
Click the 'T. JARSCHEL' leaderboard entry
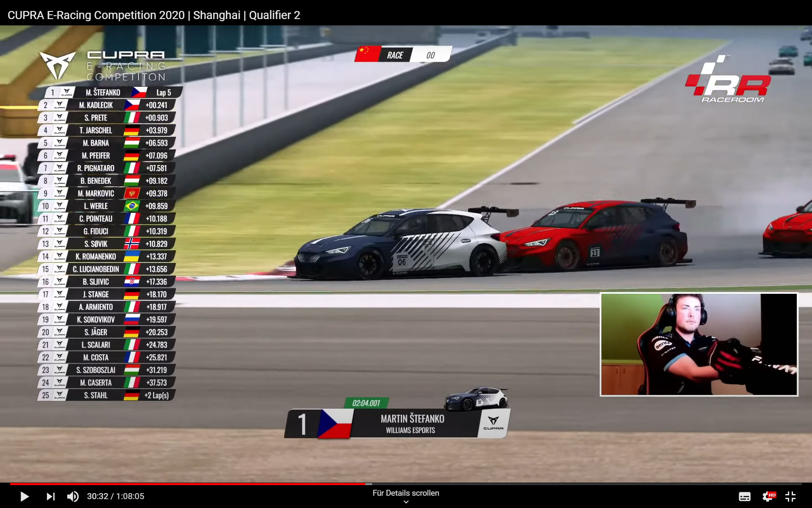pyautogui.click(x=106, y=130)
